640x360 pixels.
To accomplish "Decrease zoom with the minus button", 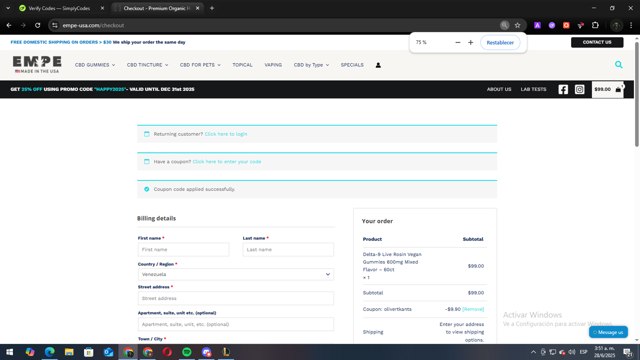I will (458, 42).
